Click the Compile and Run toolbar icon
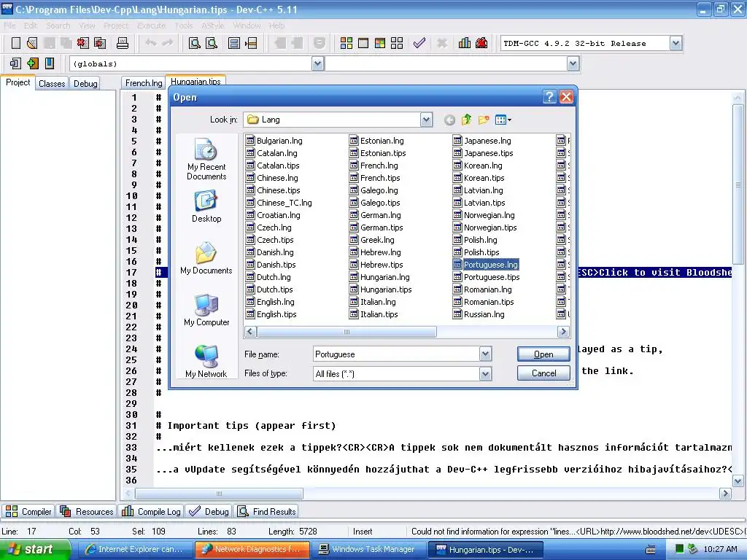 point(379,43)
